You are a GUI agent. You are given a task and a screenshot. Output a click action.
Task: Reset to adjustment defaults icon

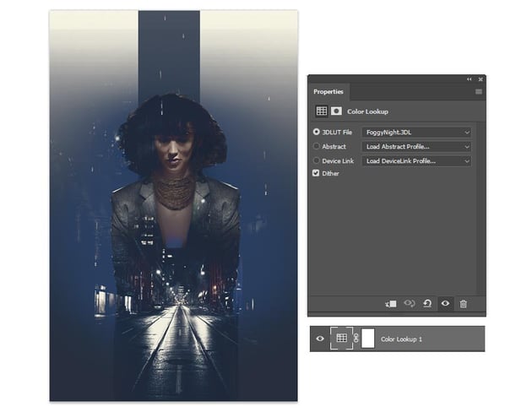pyautogui.click(x=427, y=303)
